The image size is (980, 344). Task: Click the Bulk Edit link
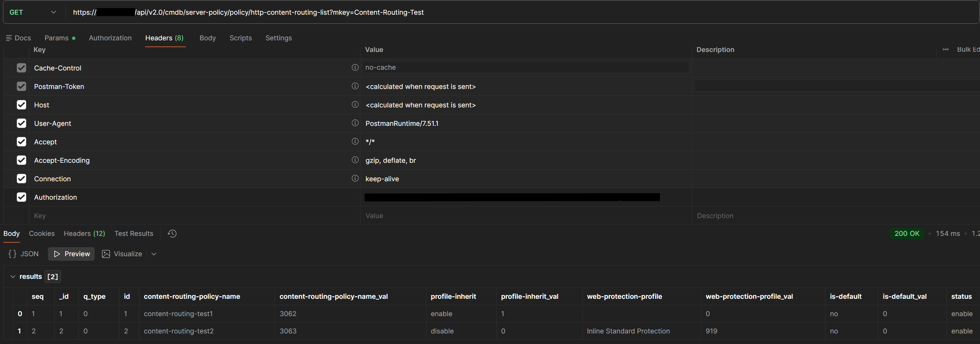(x=968, y=49)
